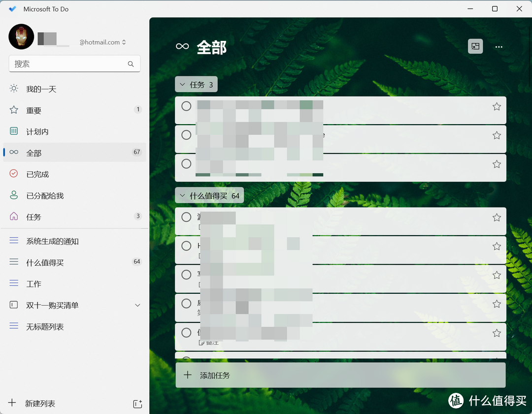Screen dimensions: 532x414
Task: Click the add task field (添加任务)
Action: (340, 375)
